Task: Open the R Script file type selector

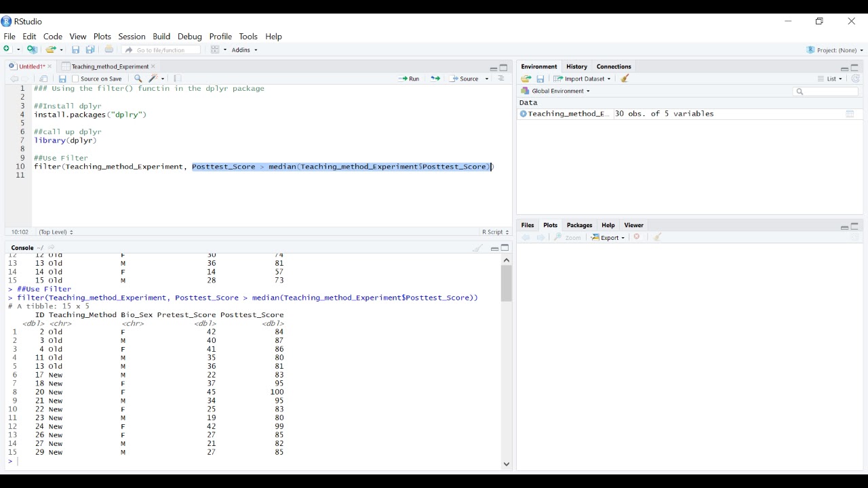Action: 495,232
